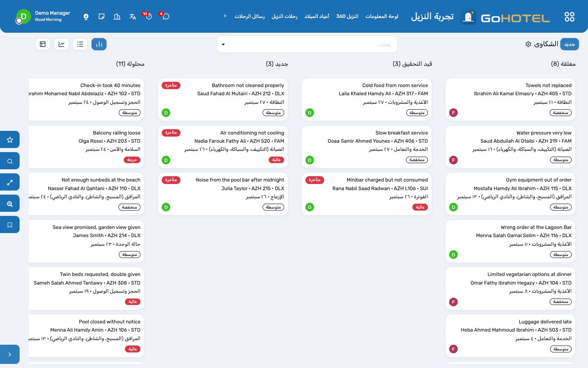
Task: Open the Demo Manager user menu
Action: [43, 16]
